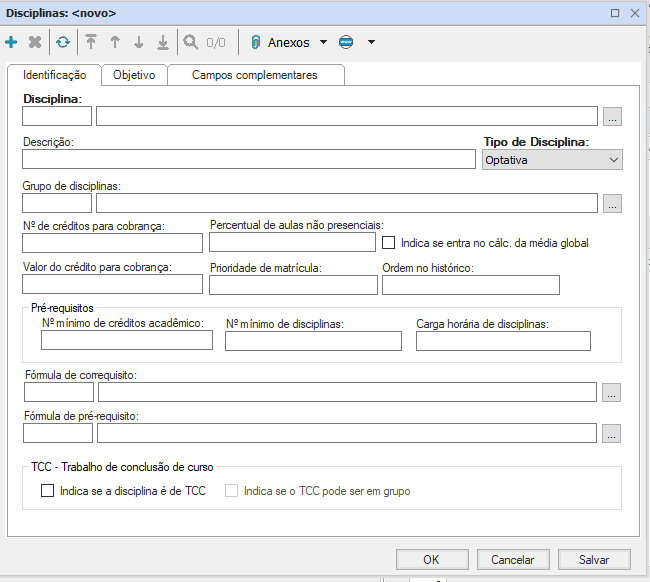Go to last record arrow icon

162,43
